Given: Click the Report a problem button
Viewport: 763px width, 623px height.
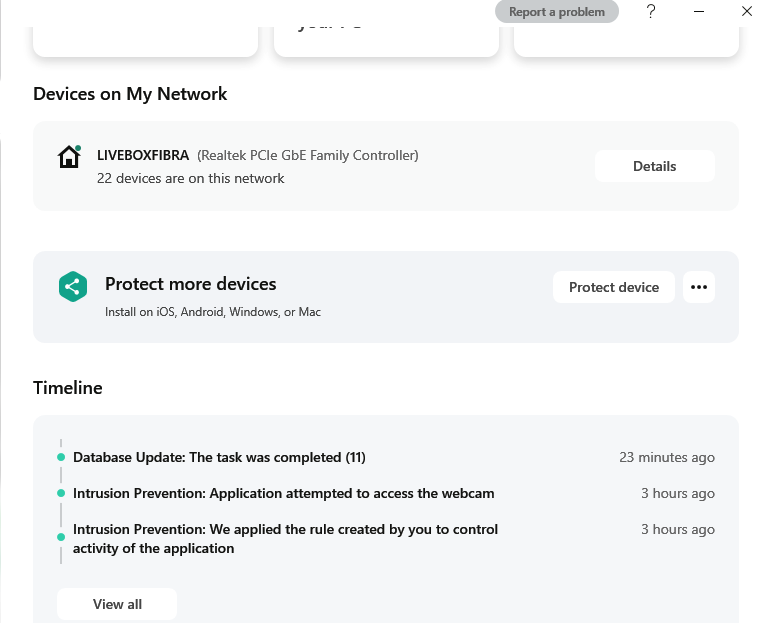Looking at the screenshot, I should (x=556, y=12).
